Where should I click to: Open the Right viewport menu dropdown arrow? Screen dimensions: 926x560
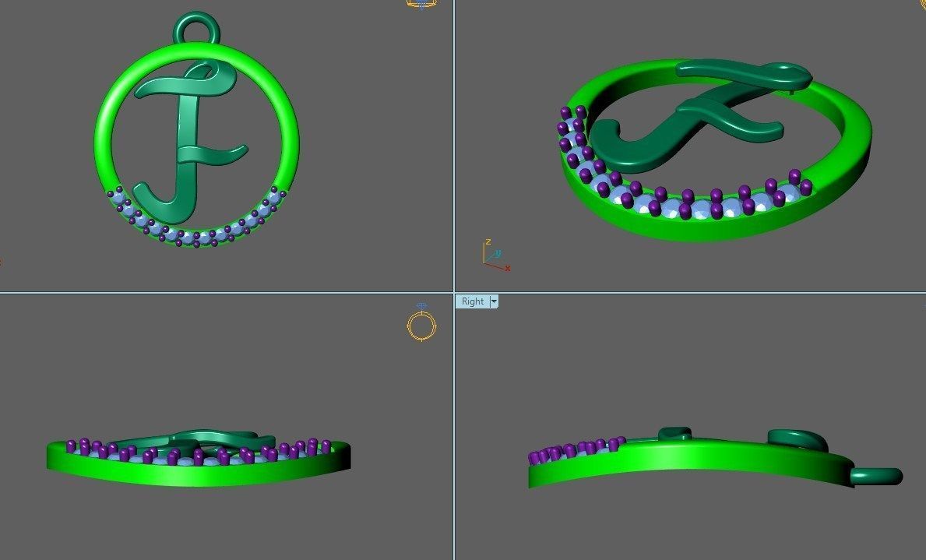494,302
